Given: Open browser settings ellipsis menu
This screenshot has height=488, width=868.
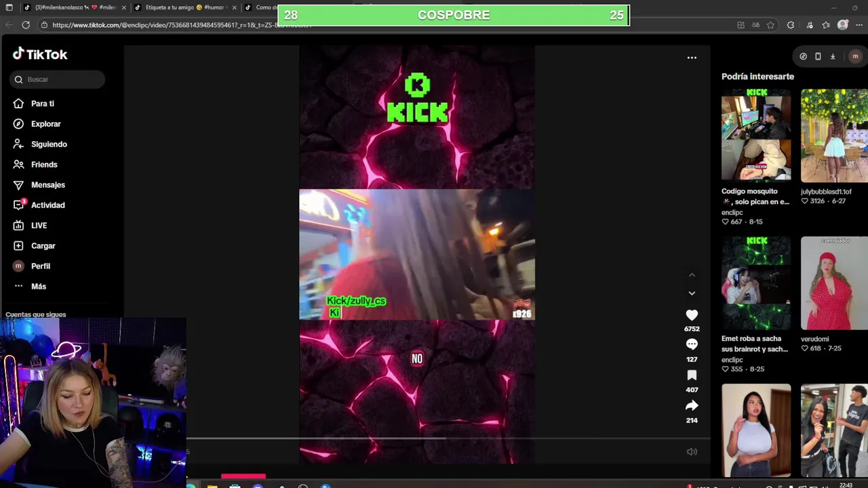Looking at the screenshot, I should click(x=859, y=25).
